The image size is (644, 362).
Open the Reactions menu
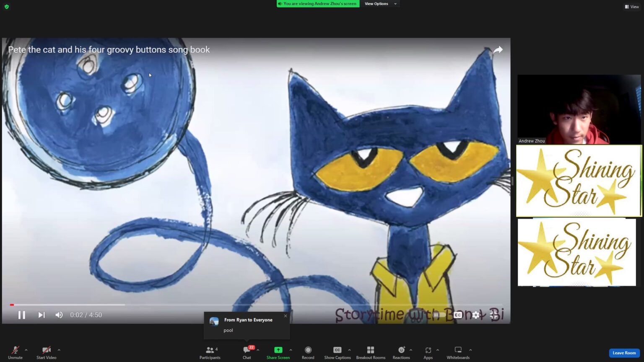point(401,352)
